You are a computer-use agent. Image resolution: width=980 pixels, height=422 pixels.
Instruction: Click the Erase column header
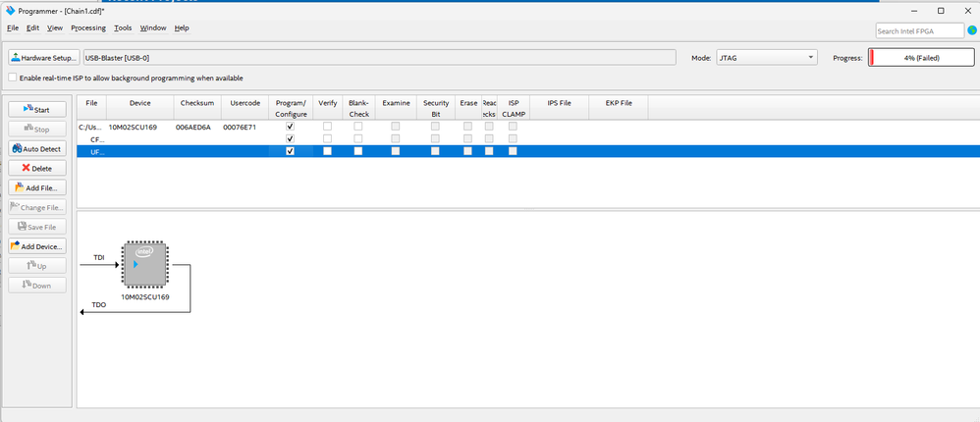point(468,108)
